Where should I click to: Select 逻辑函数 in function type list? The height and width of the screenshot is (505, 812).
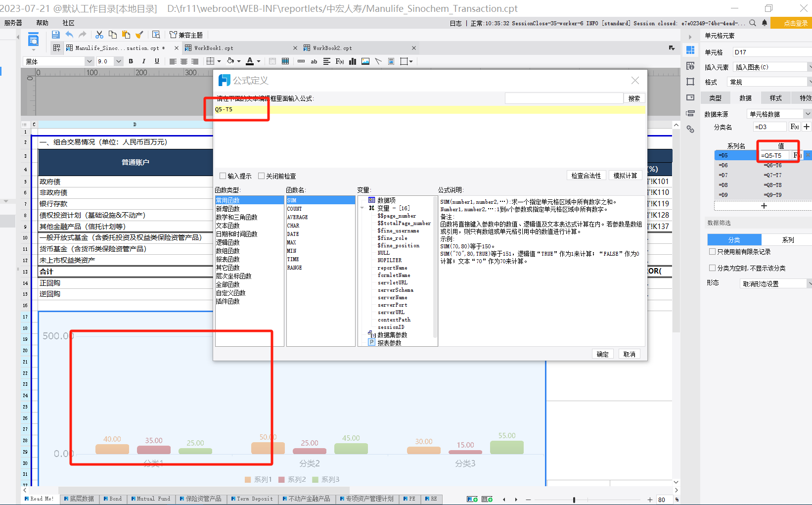[249, 242]
